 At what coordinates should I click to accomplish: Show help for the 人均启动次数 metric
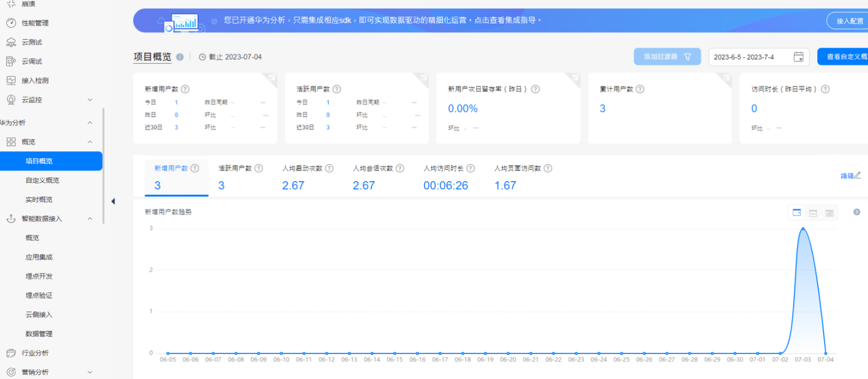[x=329, y=168]
